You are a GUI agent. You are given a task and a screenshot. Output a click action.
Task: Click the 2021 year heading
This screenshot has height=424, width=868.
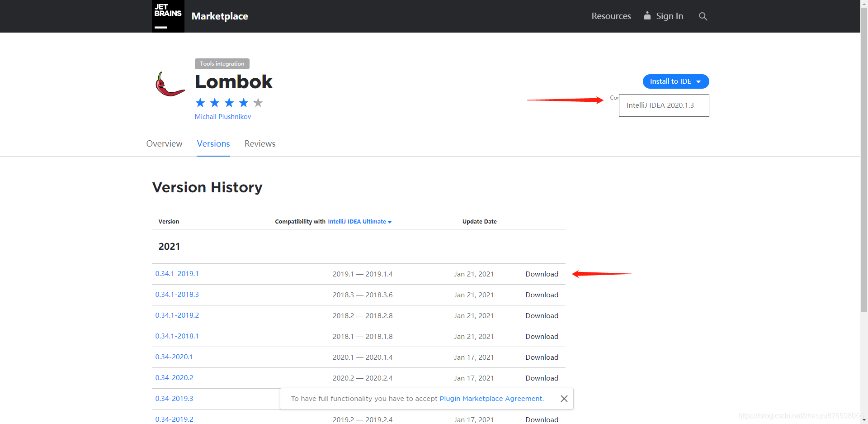pyautogui.click(x=169, y=247)
